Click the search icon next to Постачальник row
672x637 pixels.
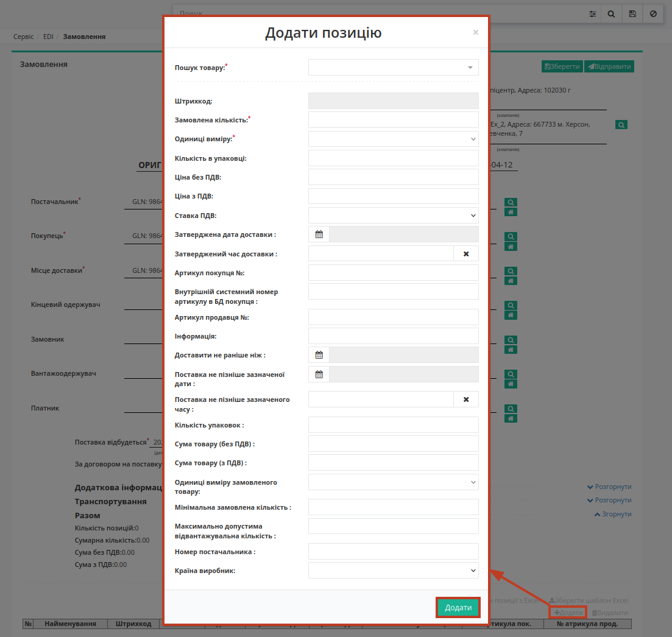511,202
